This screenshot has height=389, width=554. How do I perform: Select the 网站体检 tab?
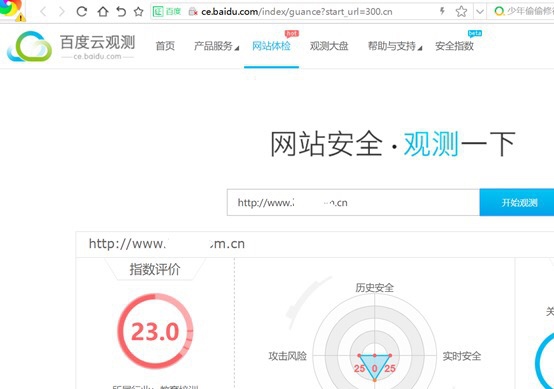pos(271,46)
